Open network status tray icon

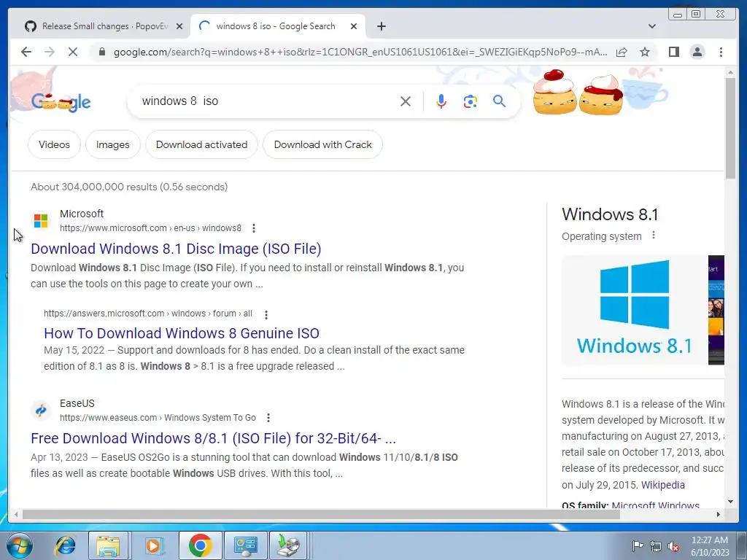tap(656, 546)
